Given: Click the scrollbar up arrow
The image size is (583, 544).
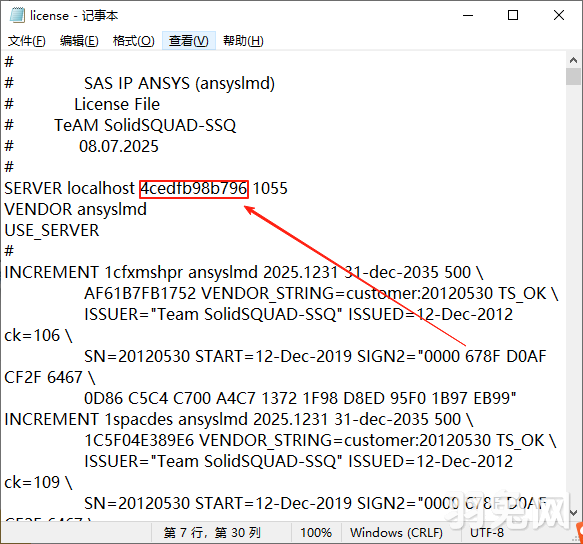Looking at the screenshot, I should (573, 60).
